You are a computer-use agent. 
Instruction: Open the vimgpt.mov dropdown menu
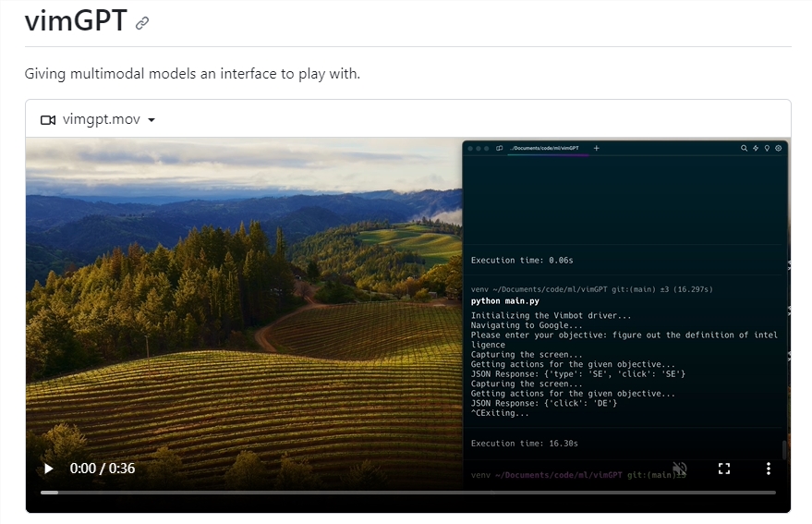point(151,120)
